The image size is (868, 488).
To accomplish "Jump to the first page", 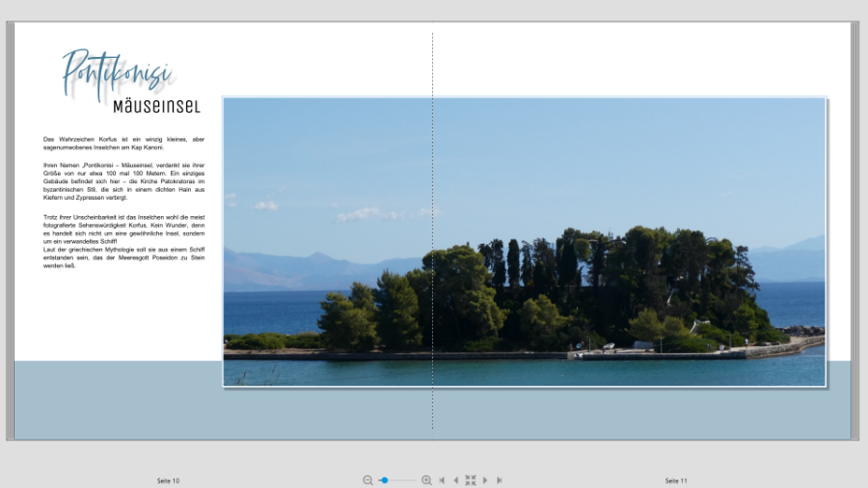I will pos(442,480).
